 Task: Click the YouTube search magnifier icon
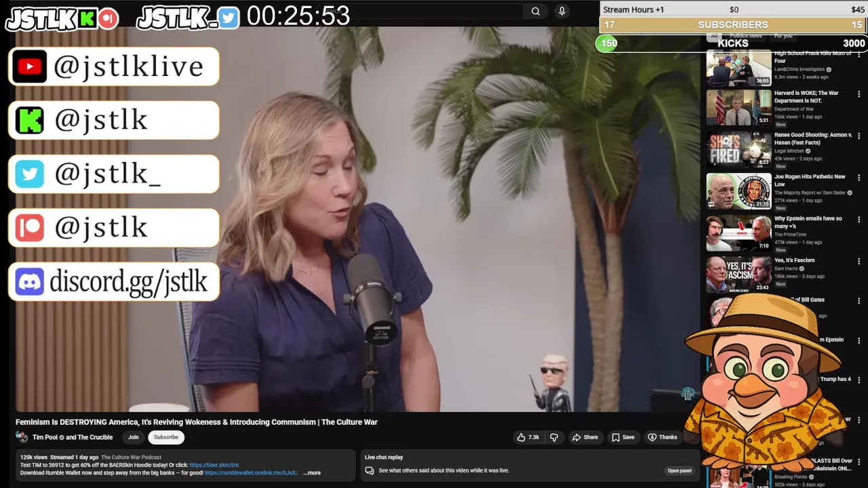tap(536, 11)
